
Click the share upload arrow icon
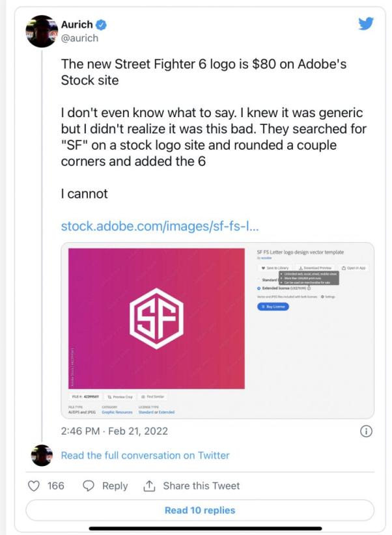[149, 486]
